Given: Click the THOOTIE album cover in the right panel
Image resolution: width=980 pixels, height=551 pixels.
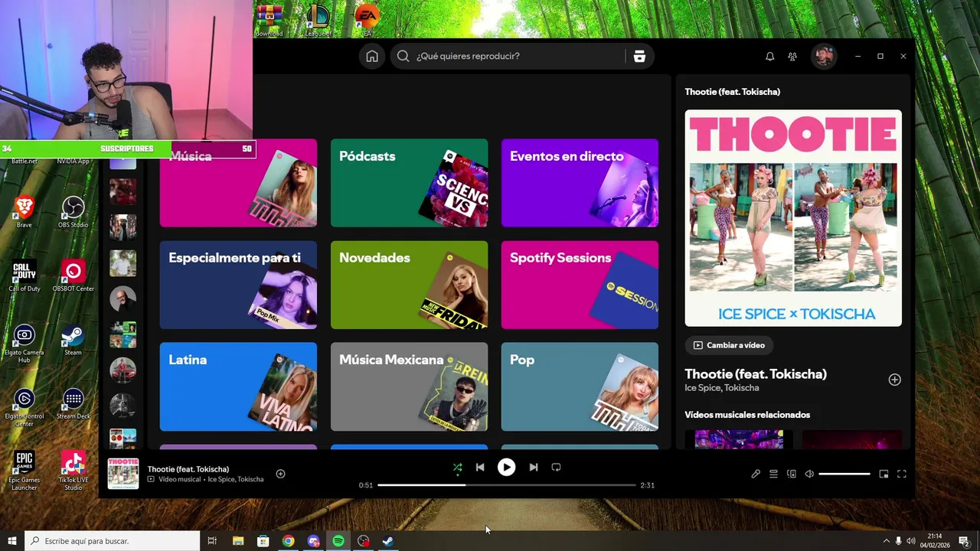Looking at the screenshot, I should tap(793, 218).
